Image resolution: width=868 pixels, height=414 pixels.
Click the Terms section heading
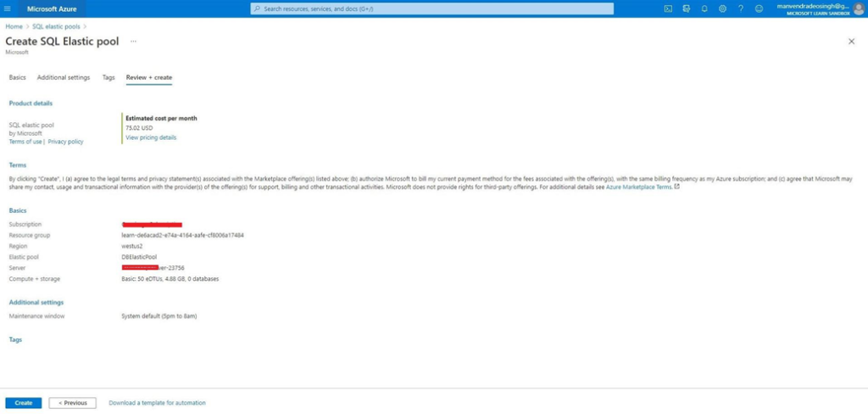coord(18,165)
